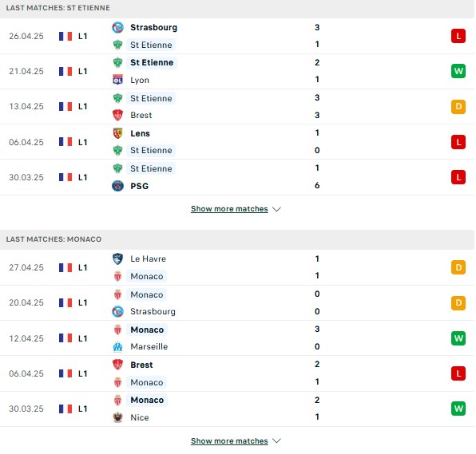This screenshot has height=454, width=476.
Task: Expand Show more matches under Monaco
Action: [x=229, y=441]
